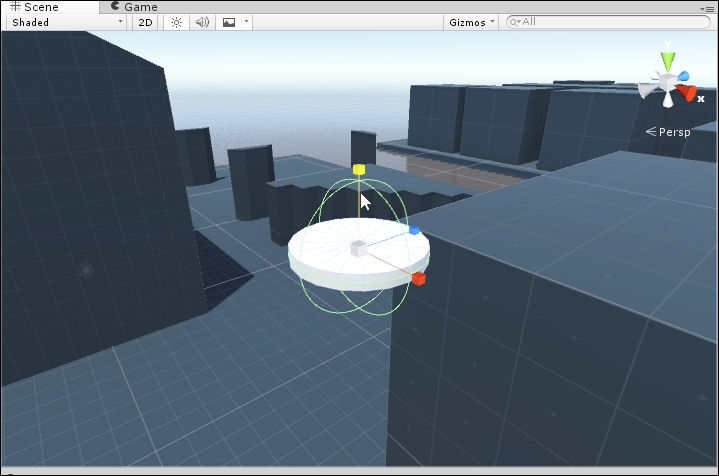Screen dimensions: 719x476
Task: Toggle scene effects image icon
Action: [x=229, y=22]
